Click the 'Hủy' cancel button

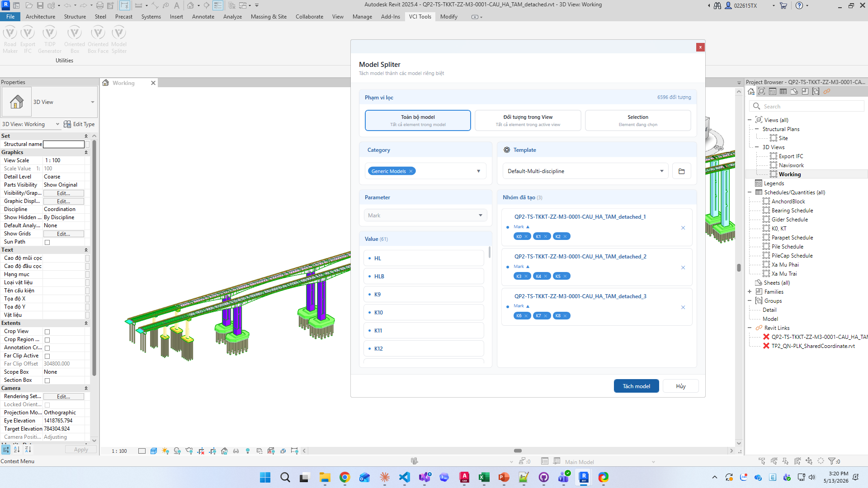pos(681,386)
